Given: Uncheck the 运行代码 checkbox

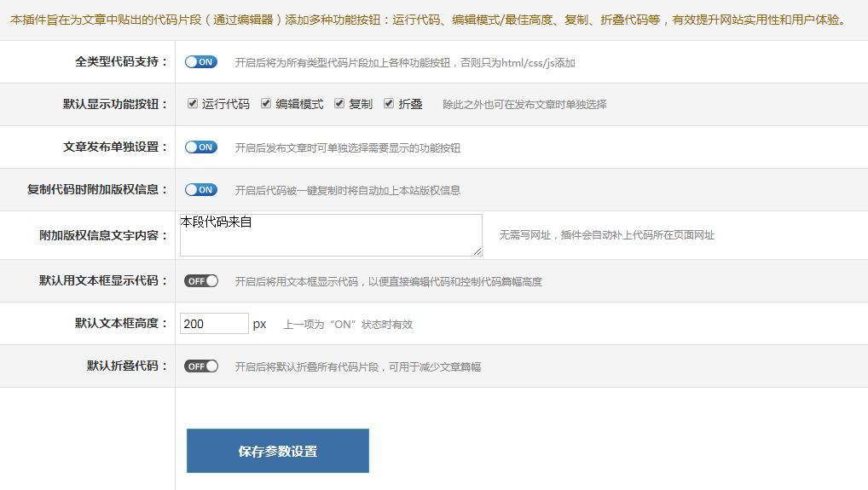Looking at the screenshot, I should [x=193, y=104].
